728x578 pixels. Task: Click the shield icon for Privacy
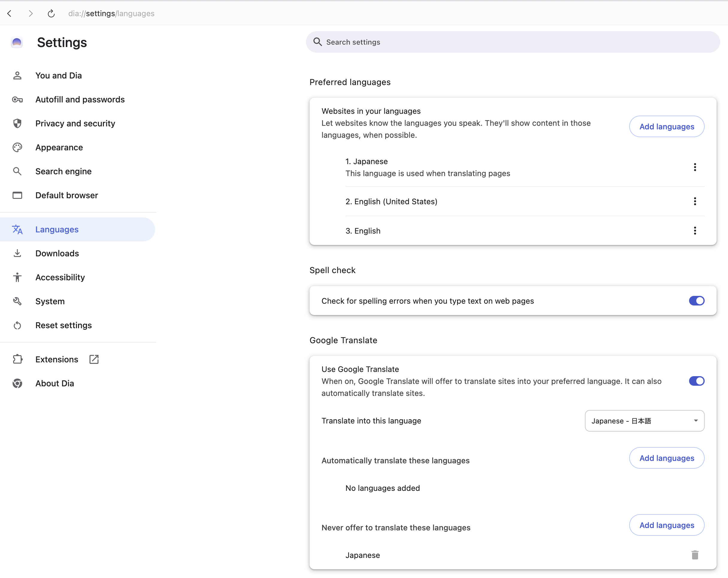coord(17,123)
